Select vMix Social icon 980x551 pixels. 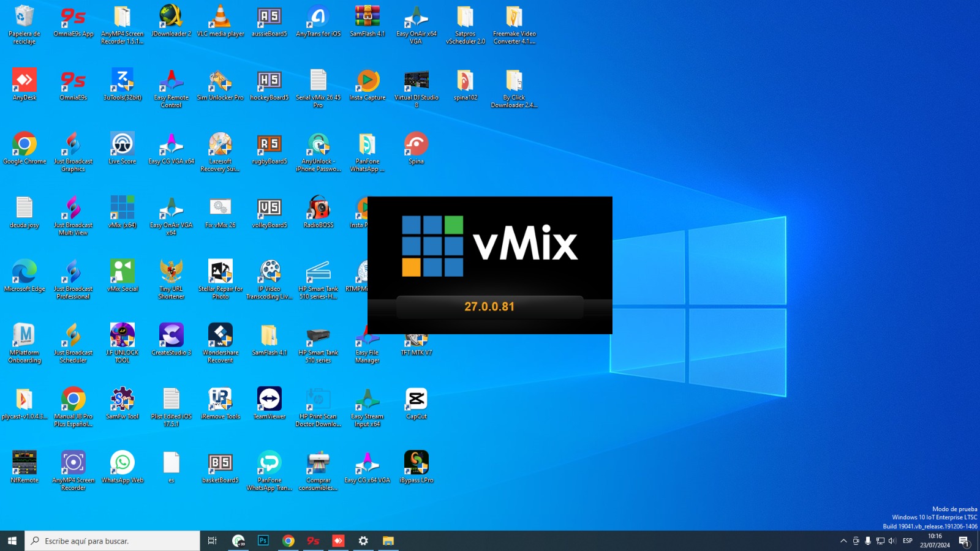123,275
